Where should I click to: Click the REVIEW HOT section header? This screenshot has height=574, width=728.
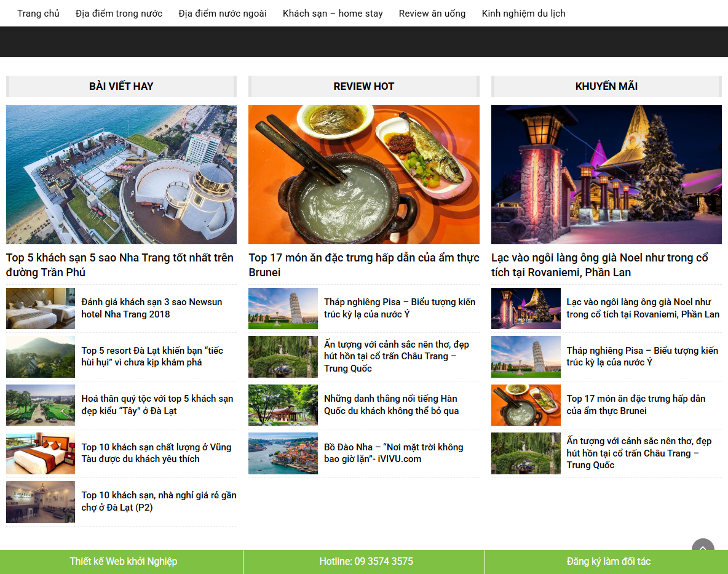(363, 86)
